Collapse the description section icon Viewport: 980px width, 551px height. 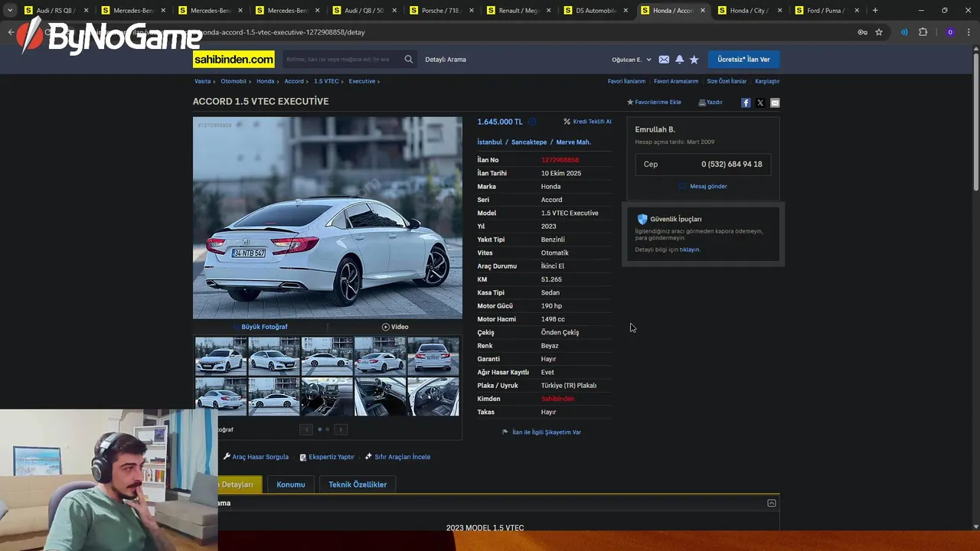click(772, 503)
